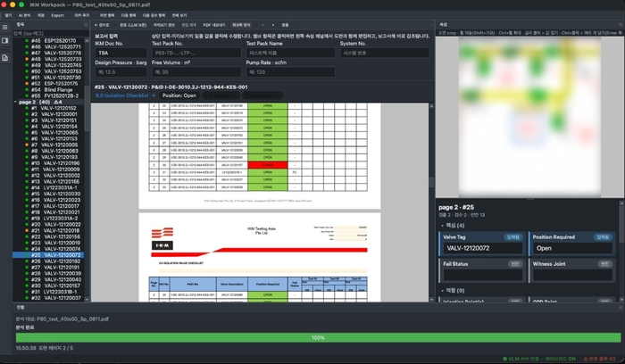This screenshot has height=364, width=625.
Task: Collapse the page 2 (40) tree node
Action: coord(15,102)
